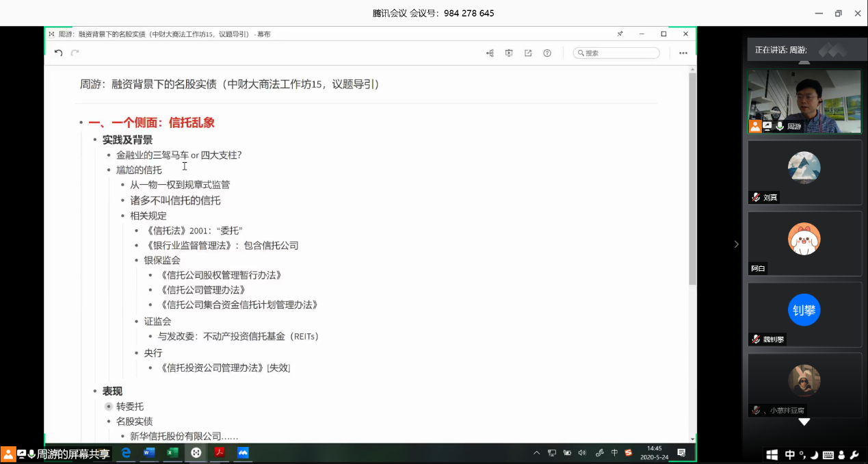Select 周游's video thumbnail

(x=804, y=101)
